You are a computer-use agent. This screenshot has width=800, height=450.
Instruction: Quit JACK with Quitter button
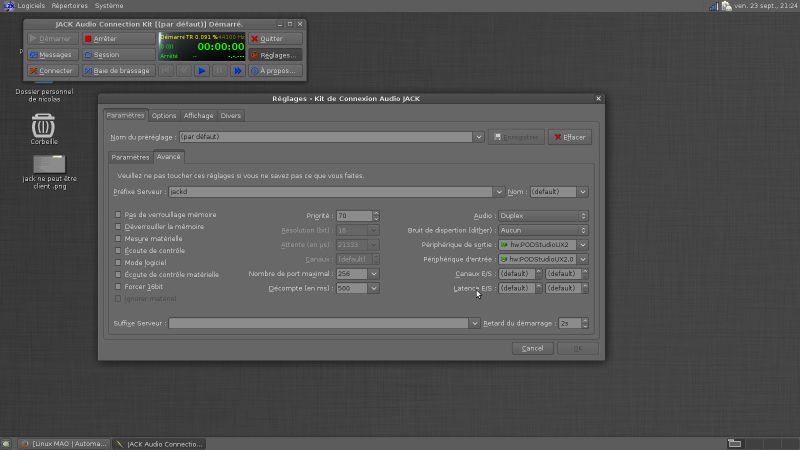click(276, 38)
